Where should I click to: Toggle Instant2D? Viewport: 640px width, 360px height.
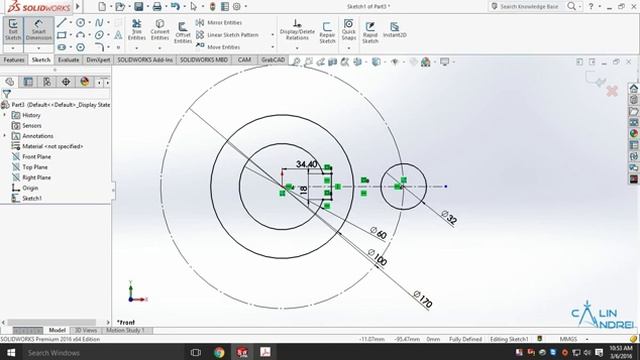point(395,30)
